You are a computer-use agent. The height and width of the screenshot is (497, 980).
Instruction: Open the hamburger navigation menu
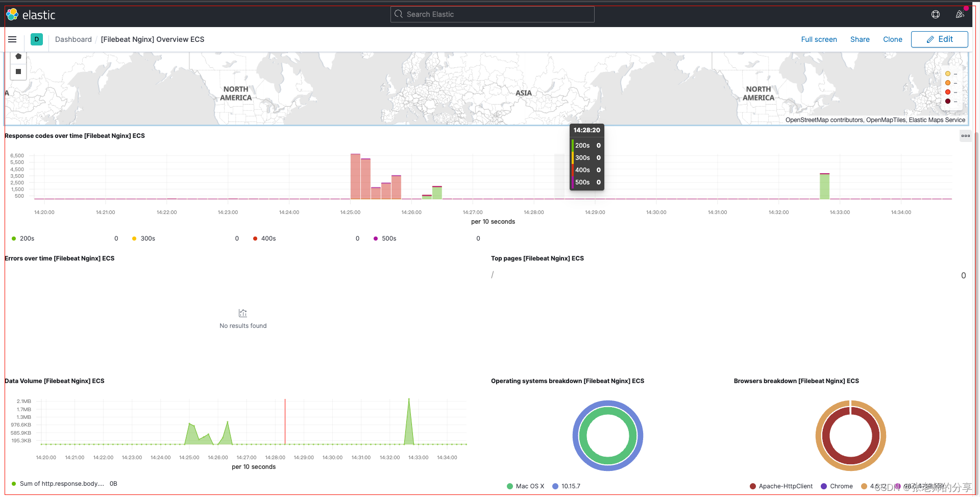coord(12,39)
